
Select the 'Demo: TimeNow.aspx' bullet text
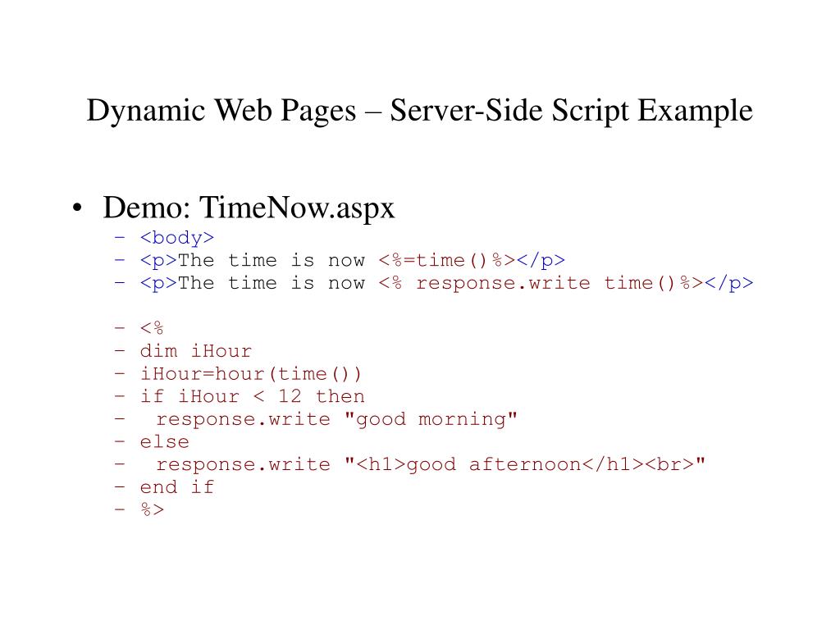[x=249, y=208]
